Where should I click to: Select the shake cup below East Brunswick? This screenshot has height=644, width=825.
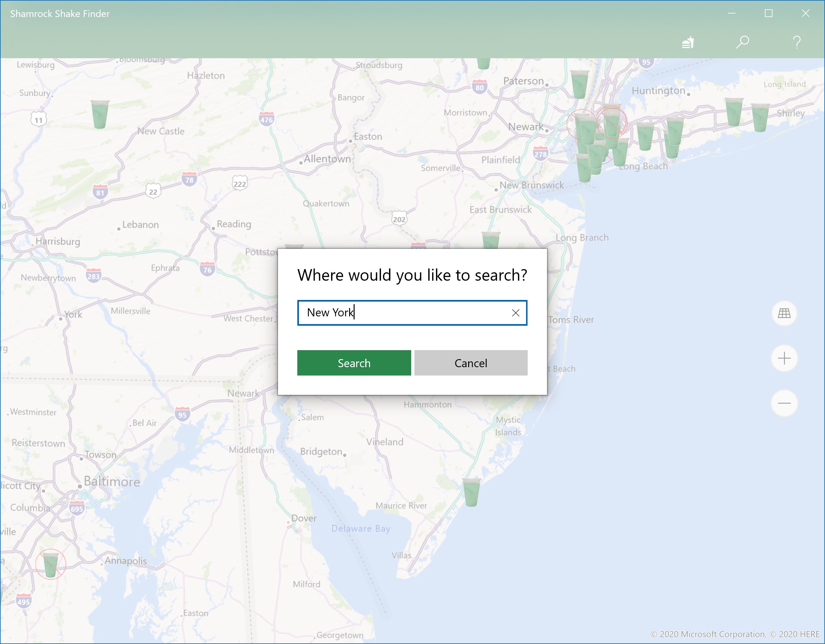490,240
